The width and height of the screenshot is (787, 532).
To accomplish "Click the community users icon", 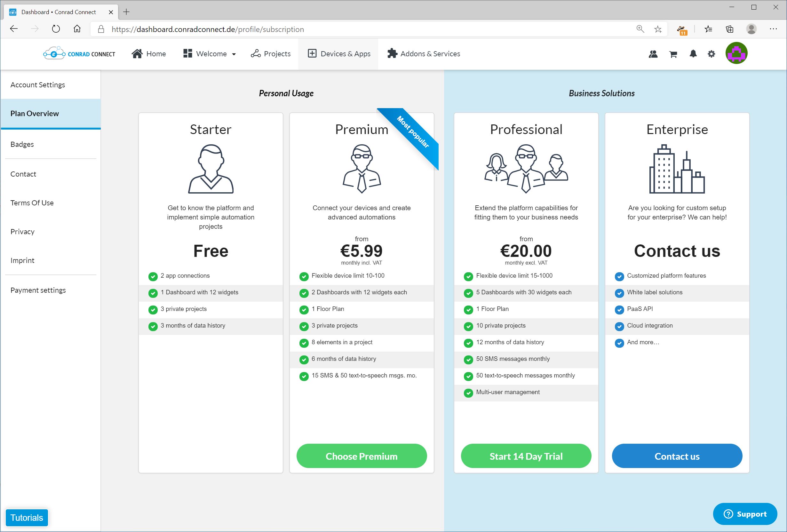I will tap(653, 54).
